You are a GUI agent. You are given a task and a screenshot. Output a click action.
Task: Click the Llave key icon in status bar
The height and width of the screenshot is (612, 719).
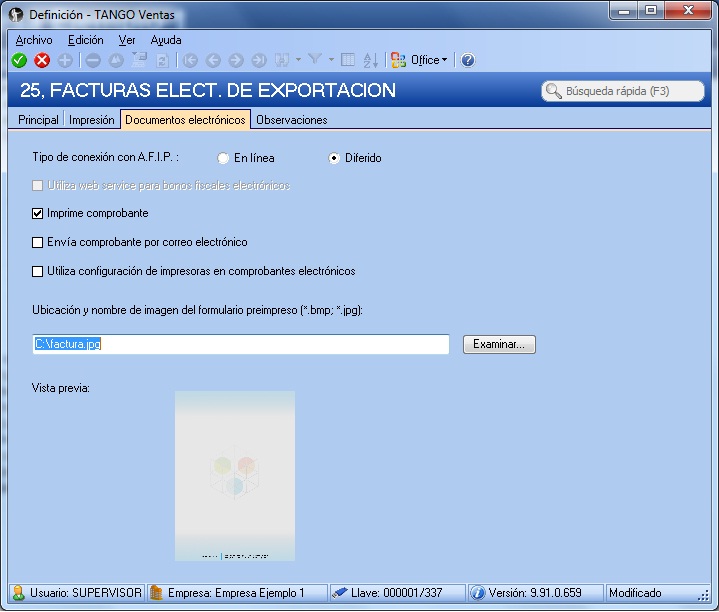tap(340, 593)
